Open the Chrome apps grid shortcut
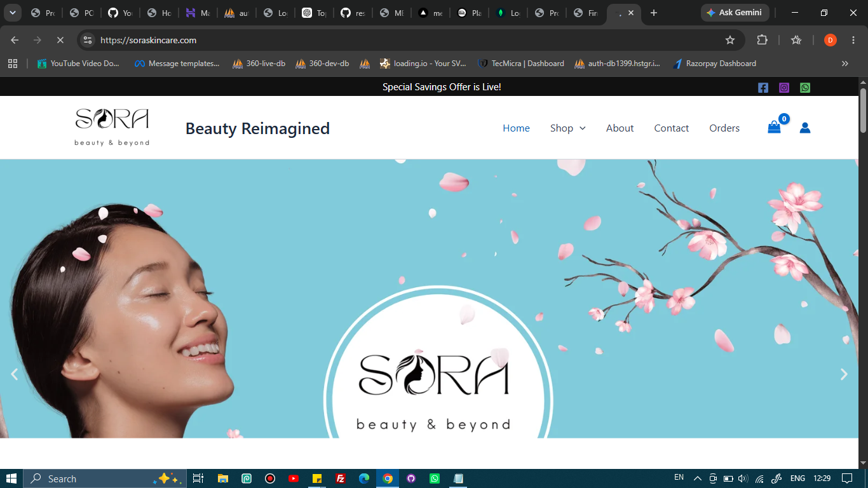The image size is (868, 488). coord(13,64)
